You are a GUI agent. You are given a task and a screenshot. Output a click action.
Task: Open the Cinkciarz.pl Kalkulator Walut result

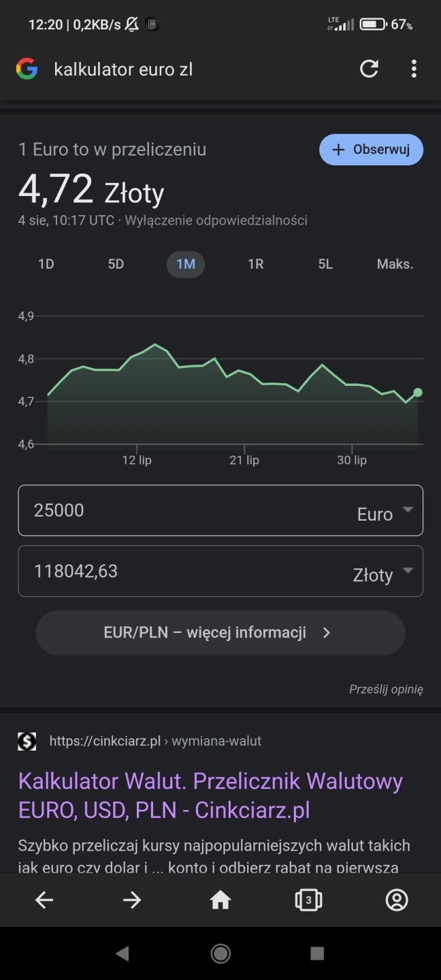(210, 795)
